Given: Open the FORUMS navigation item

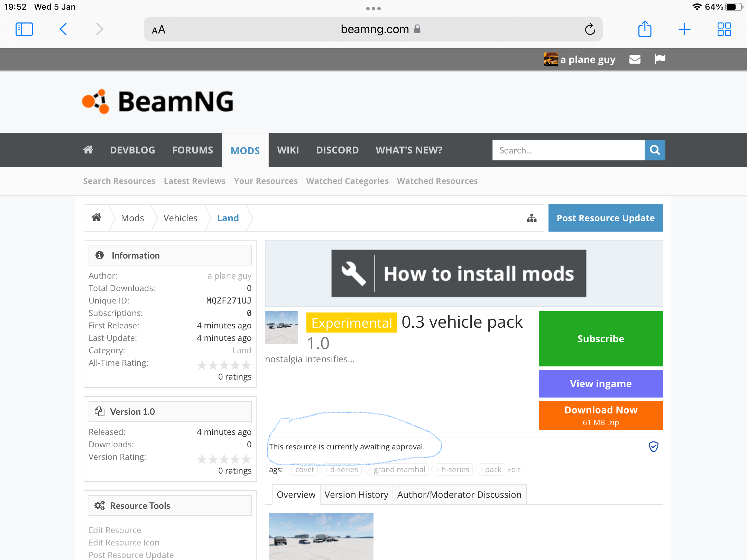Looking at the screenshot, I should pyautogui.click(x=193, y=150).
